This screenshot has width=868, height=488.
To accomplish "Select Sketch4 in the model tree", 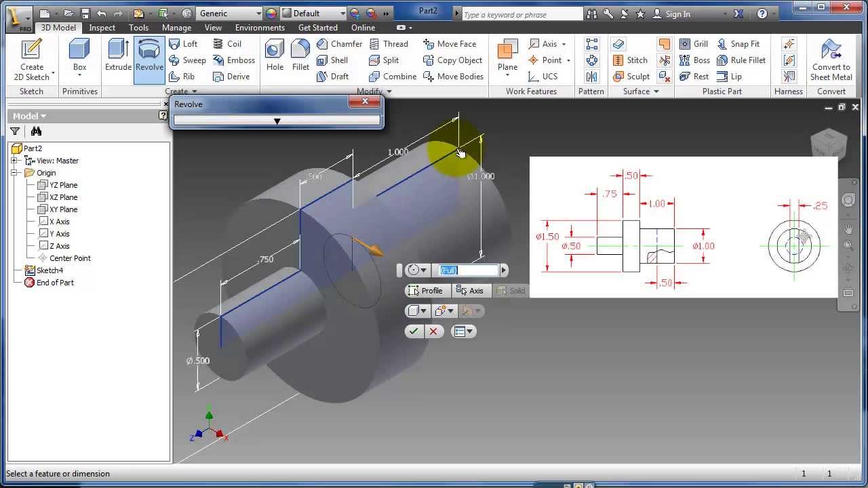I will point(43,270).
